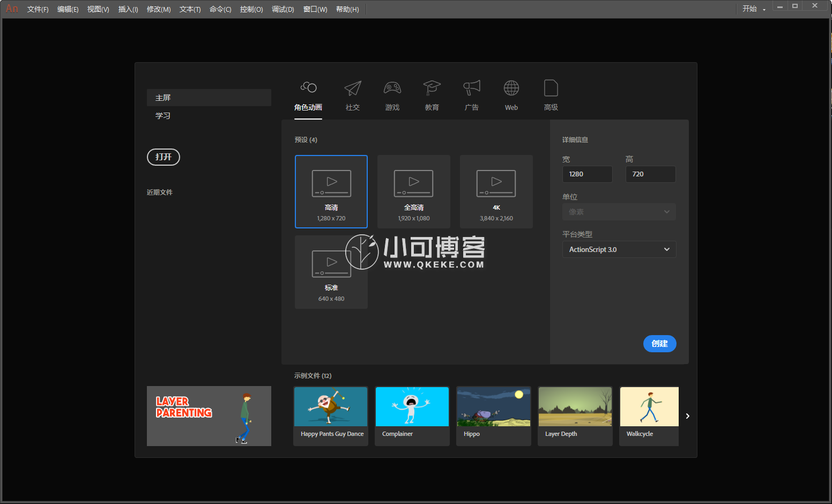Image resolution: width=832 pixels, height=504 pixels.
Task: Click the 示例文件 (12) heading
Action: click(313, 376)
